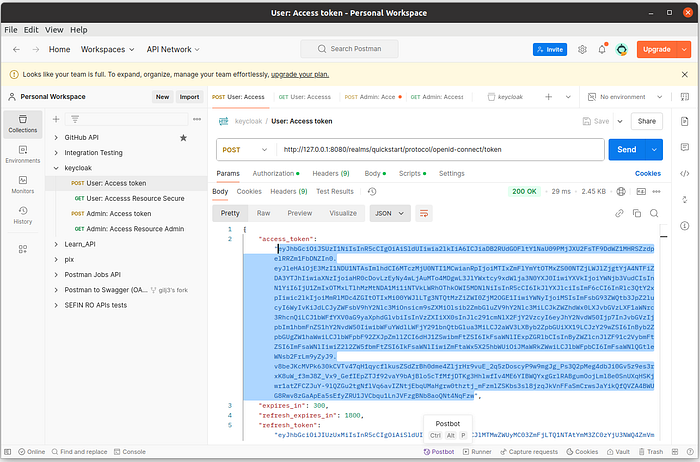Click the Cookies link

point(648,173)
